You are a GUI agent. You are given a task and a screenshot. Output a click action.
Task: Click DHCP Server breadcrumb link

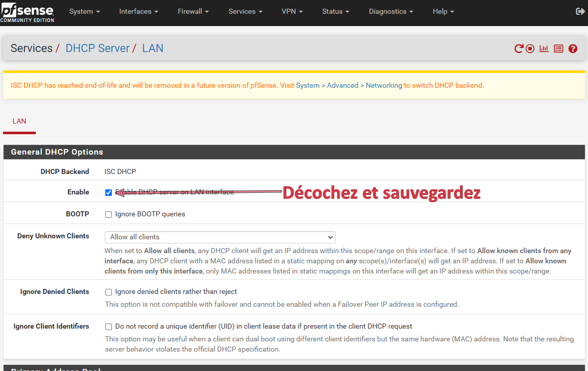(x=98, y=48)
